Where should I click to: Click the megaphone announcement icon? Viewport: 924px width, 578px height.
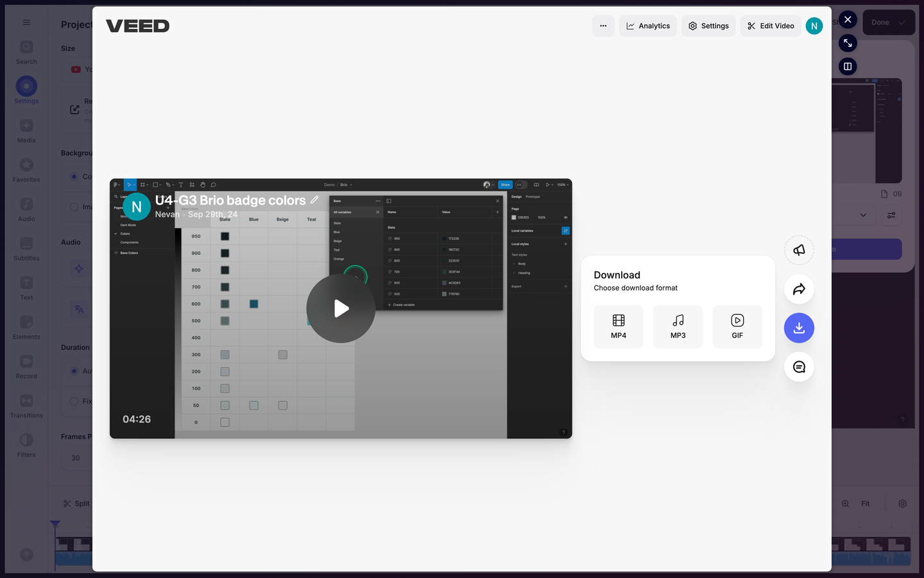[799, 250]
